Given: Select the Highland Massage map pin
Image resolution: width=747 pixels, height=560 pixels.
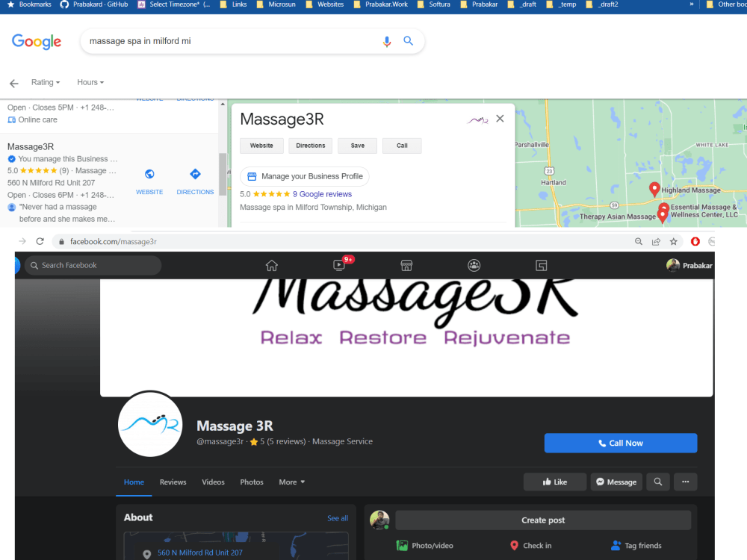Looking at the screenshot, I should tap(654, 190).
